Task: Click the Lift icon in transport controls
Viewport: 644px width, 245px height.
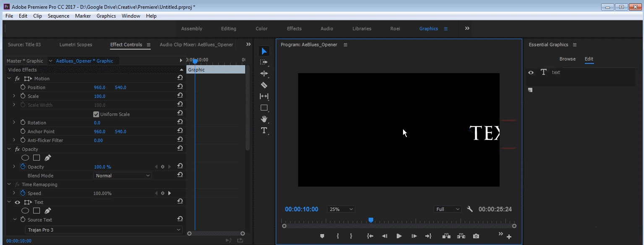Action: tap(446, 236)
